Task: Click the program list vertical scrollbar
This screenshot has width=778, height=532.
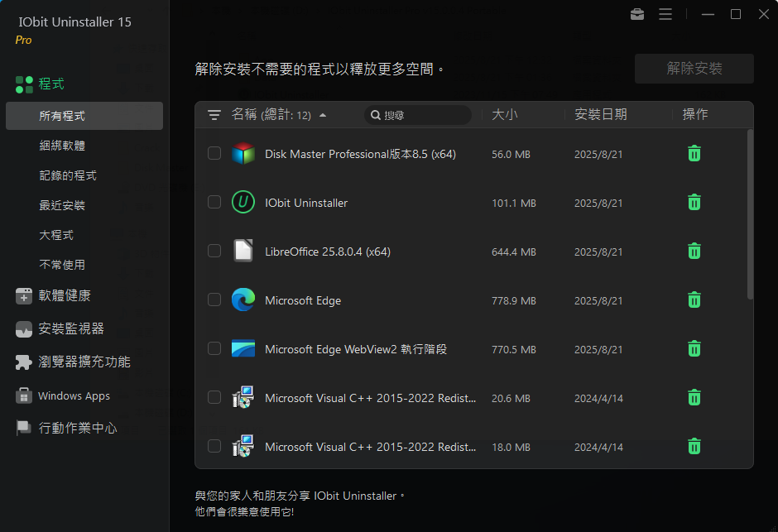Action: click(x=750, y=214)
